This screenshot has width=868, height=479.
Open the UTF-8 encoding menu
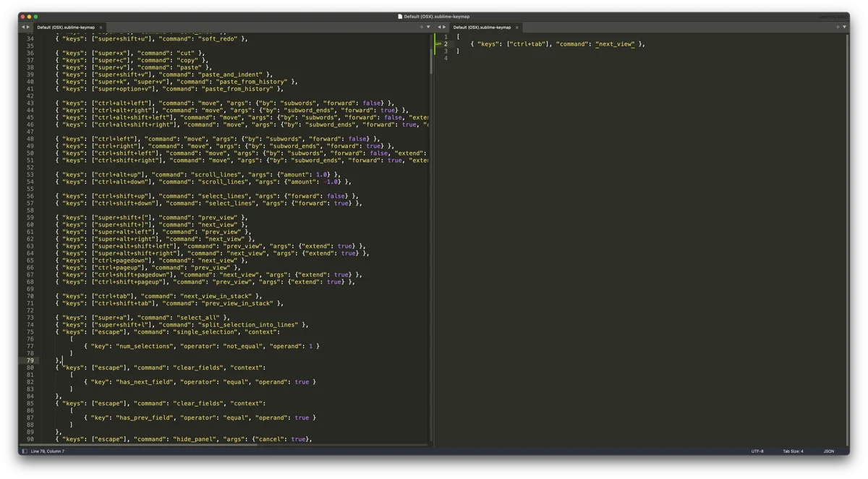[757, 452]
